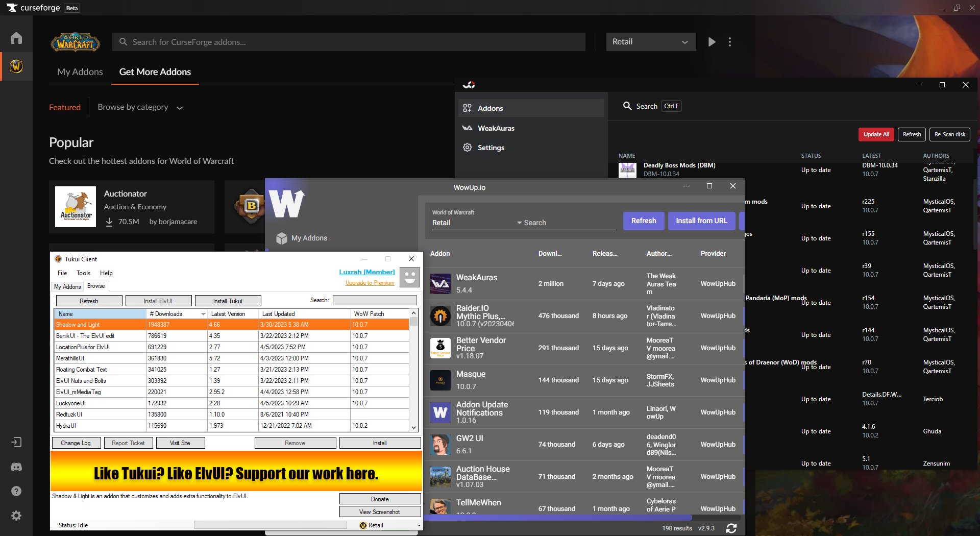
Task: Click the CurseForge play game arrow
Action: click(712, 42)
